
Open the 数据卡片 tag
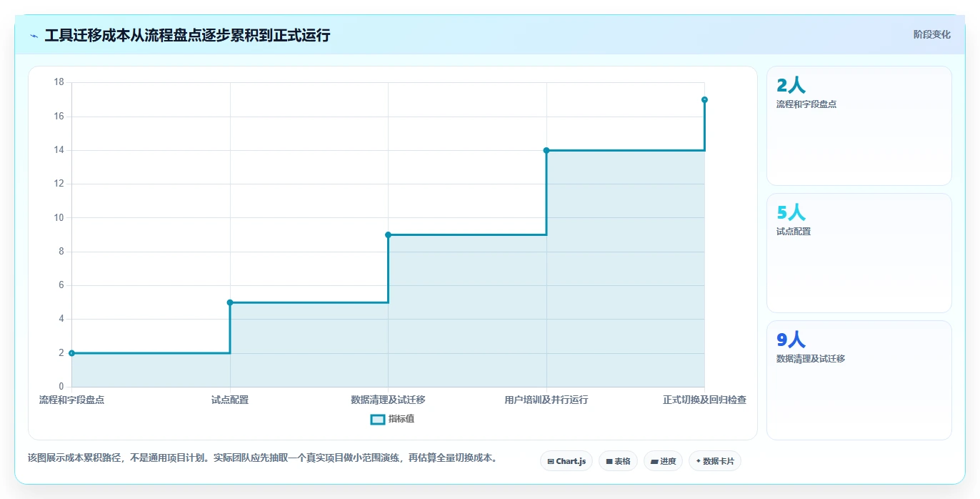715,461
